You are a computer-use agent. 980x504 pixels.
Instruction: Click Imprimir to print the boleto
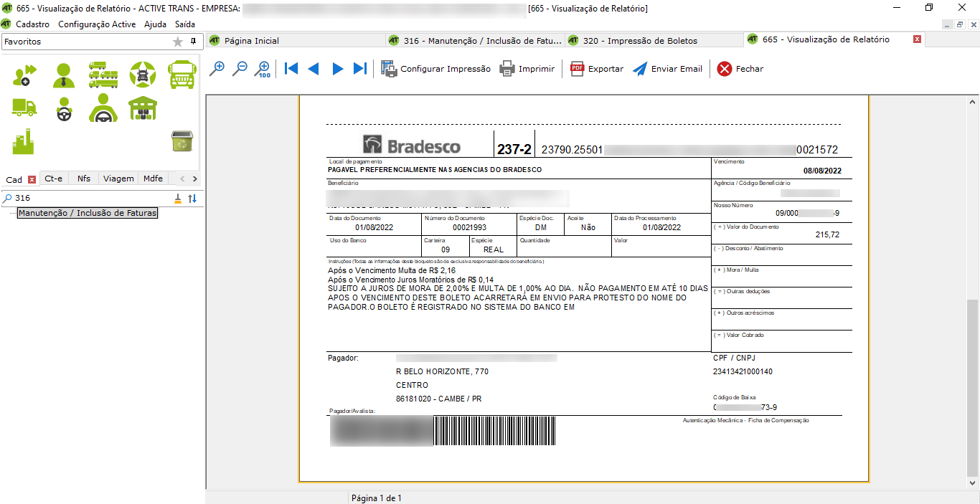pyautogui.click(x=527, y=69)
